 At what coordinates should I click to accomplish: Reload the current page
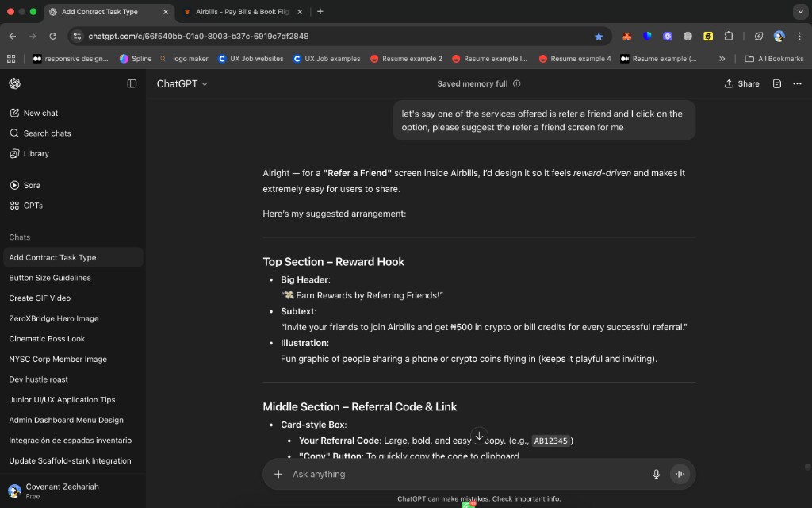(x=53, y=36)
